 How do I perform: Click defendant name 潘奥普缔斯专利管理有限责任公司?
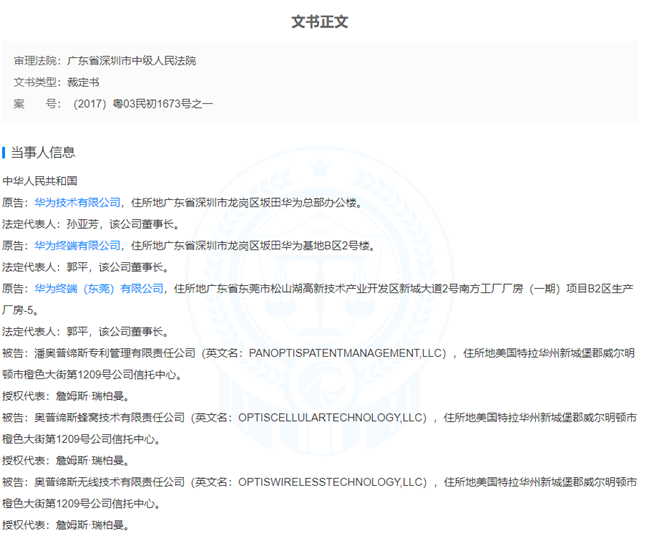(x=115, y=353)
